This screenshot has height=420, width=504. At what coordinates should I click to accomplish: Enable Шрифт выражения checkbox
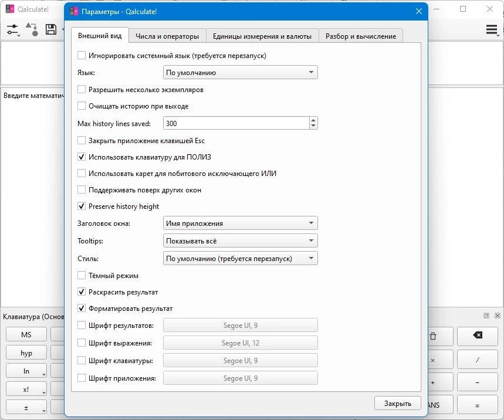coord(82,343)
